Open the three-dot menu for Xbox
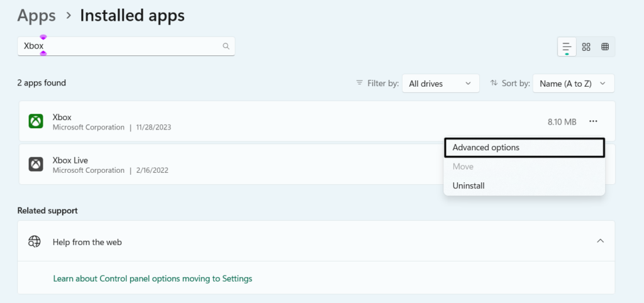Viewport: 644px width, 303px height. [593, 121]
